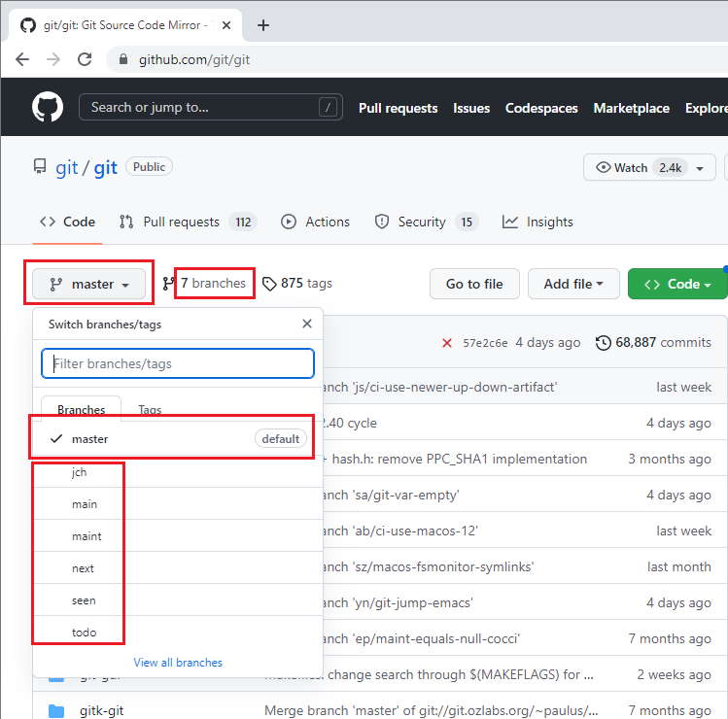Open commit 'hash.h: remove PPC_SHA1 implementation'

[459, 459]
